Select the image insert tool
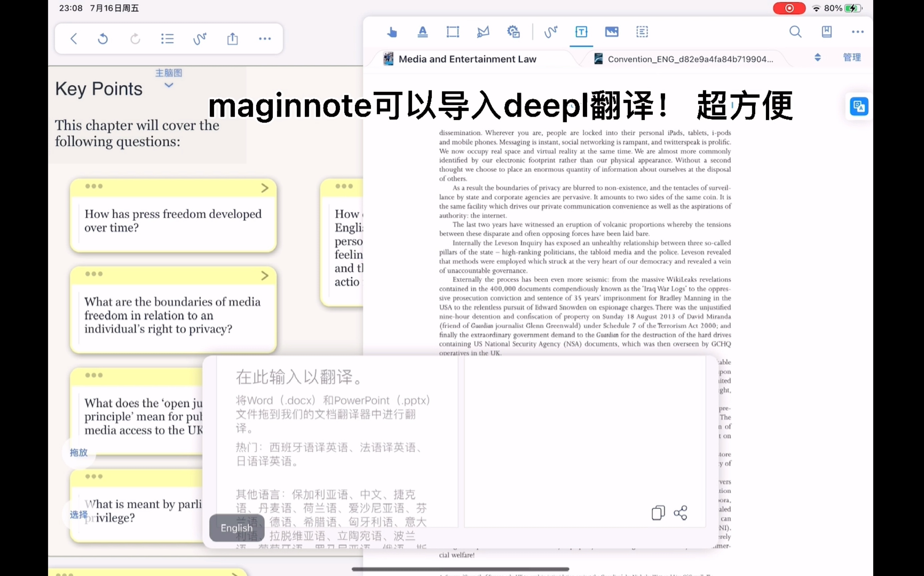 611,32
